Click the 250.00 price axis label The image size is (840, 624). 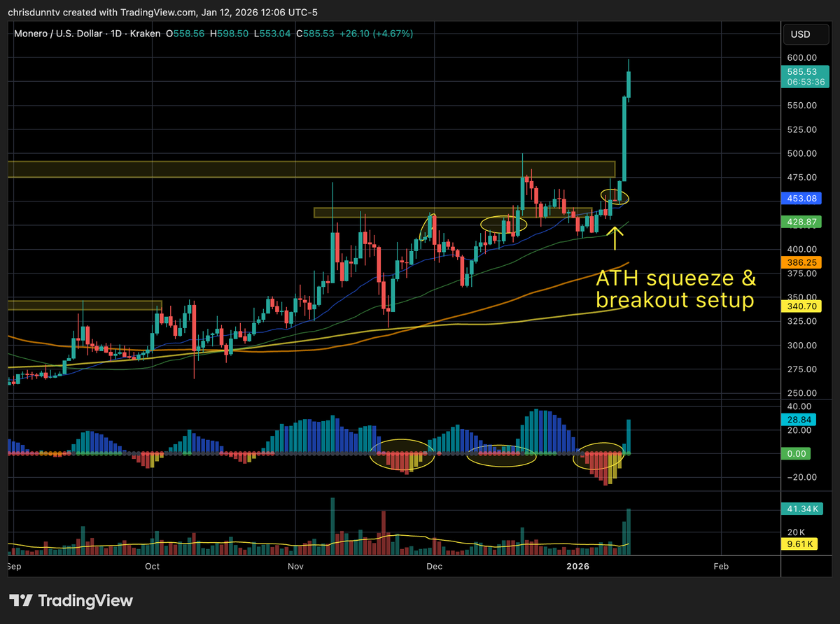[801, 393]
